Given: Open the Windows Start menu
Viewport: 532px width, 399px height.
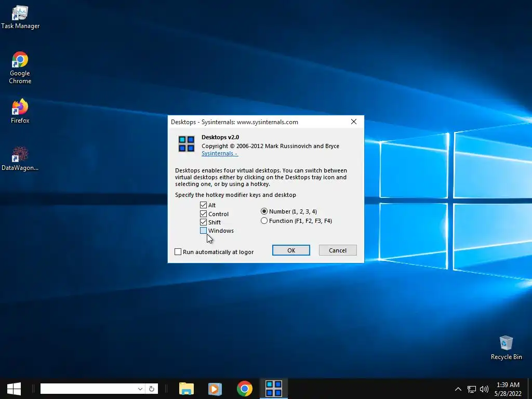Looking at the screenshot, I should click(x=14, y=389).
